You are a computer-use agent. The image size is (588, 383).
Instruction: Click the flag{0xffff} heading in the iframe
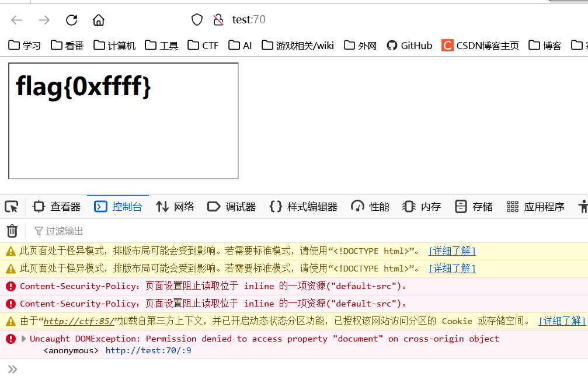[x=83, y=86]
